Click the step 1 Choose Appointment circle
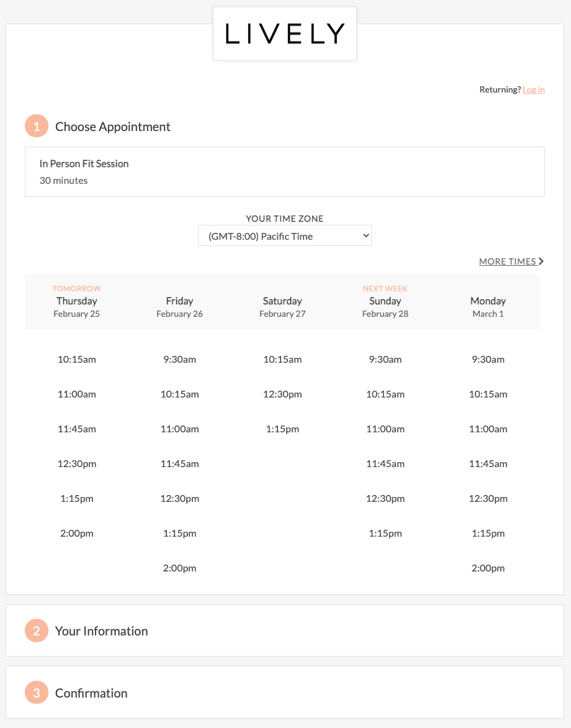The image size is (571, 728). pos(36,125)
